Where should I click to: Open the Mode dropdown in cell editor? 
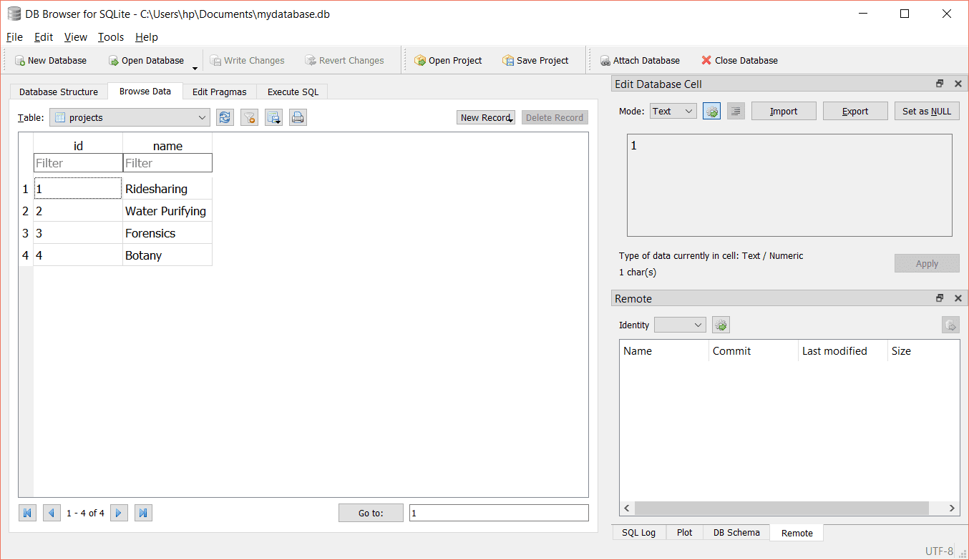pos(673,110)
